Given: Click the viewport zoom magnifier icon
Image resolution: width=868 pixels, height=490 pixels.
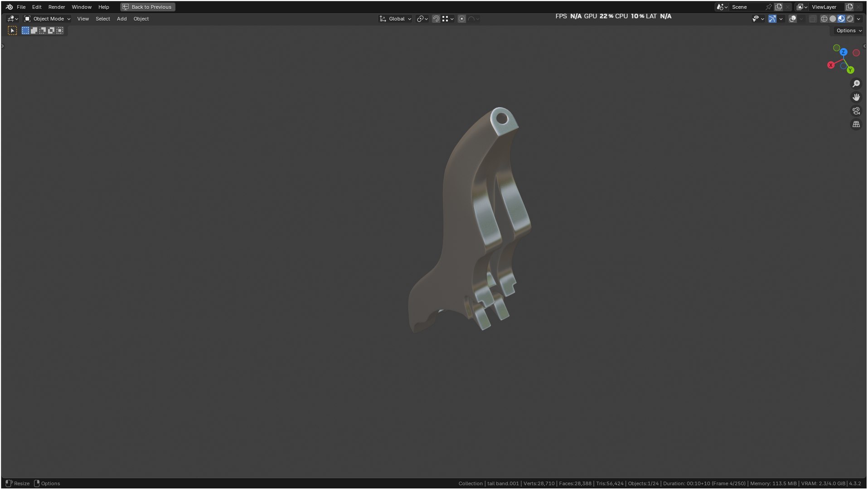Looking at the screenshot, I should tap(856, 84).
